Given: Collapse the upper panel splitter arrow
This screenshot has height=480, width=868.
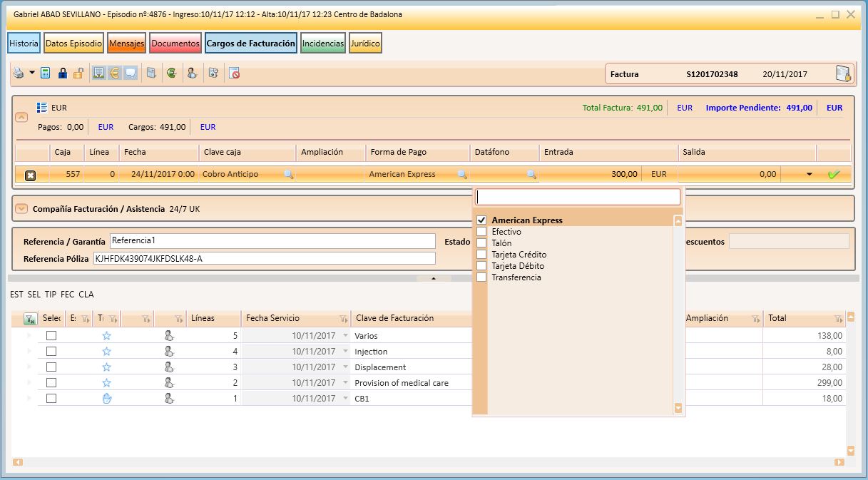Looking at the screenshot, I should click(434, 278).
